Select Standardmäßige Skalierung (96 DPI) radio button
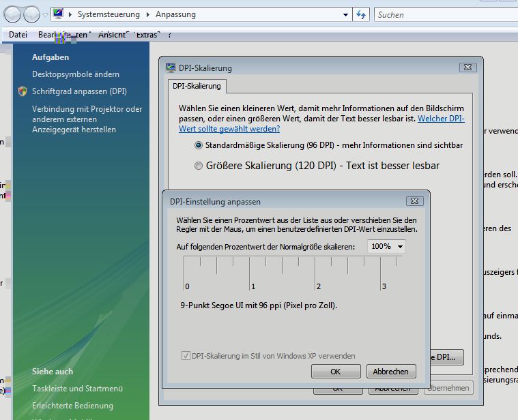Viewport: 518px width, 420px height. 199,145
